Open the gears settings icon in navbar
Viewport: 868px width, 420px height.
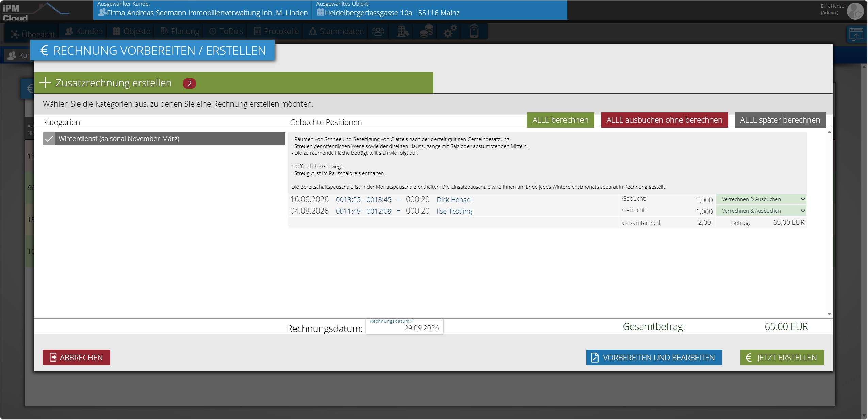pyautogui.click(x=450, y=32)
